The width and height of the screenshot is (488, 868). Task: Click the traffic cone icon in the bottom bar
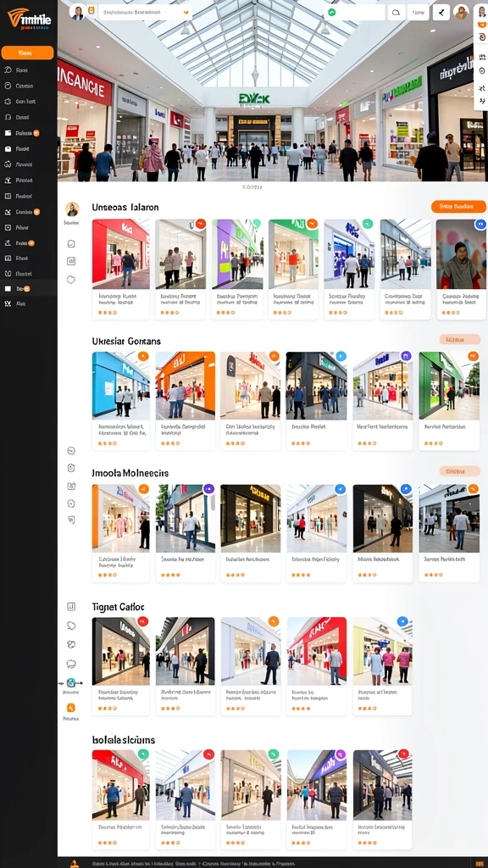[75, 863]
